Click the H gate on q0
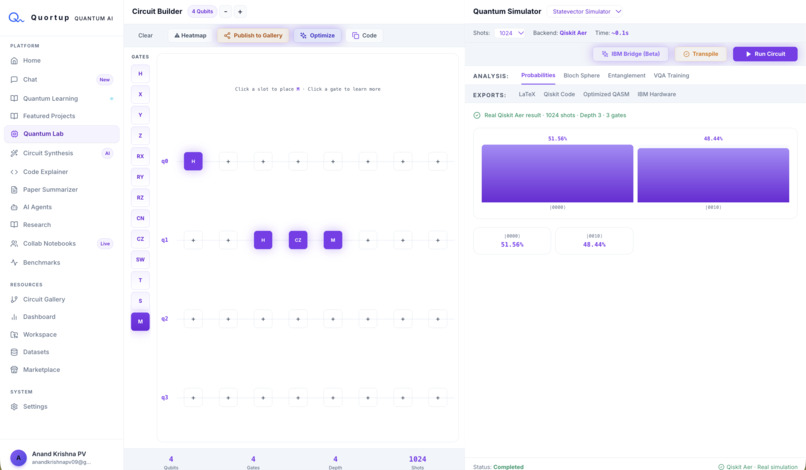The width and height of the screenshot is (806, 470). [x=193, y=161]
